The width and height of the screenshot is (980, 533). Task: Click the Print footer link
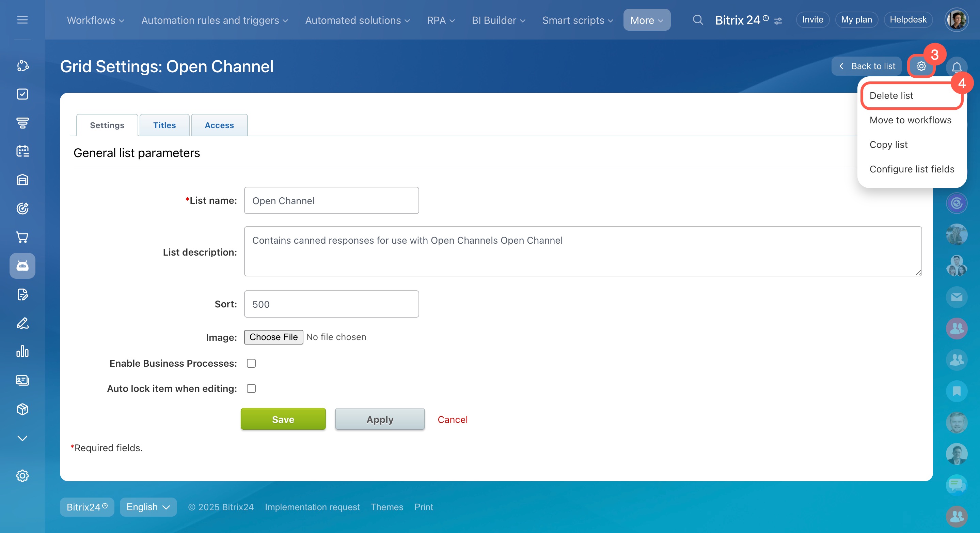pos(423,507)
